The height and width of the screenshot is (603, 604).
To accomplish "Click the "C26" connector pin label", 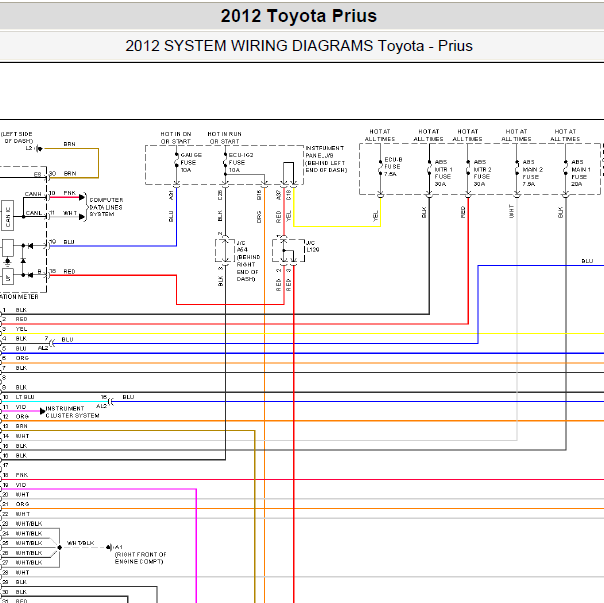I will click(x=220, y=195).
